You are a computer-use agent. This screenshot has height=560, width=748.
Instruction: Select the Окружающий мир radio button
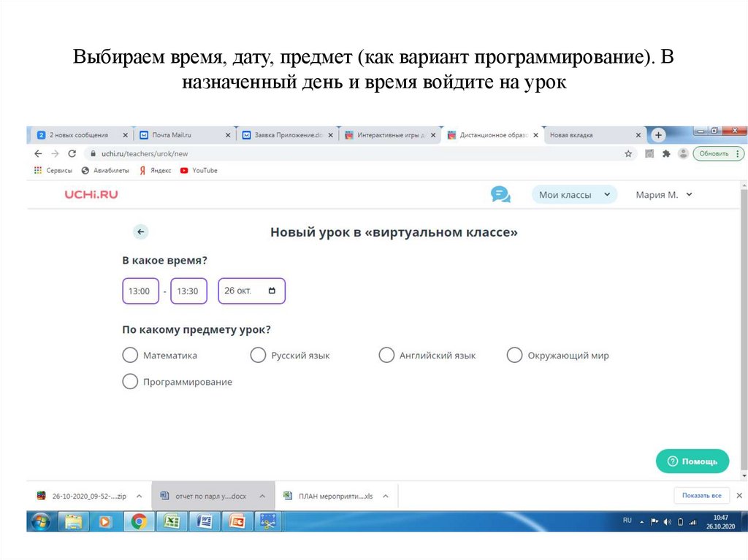tap(514, 355)
